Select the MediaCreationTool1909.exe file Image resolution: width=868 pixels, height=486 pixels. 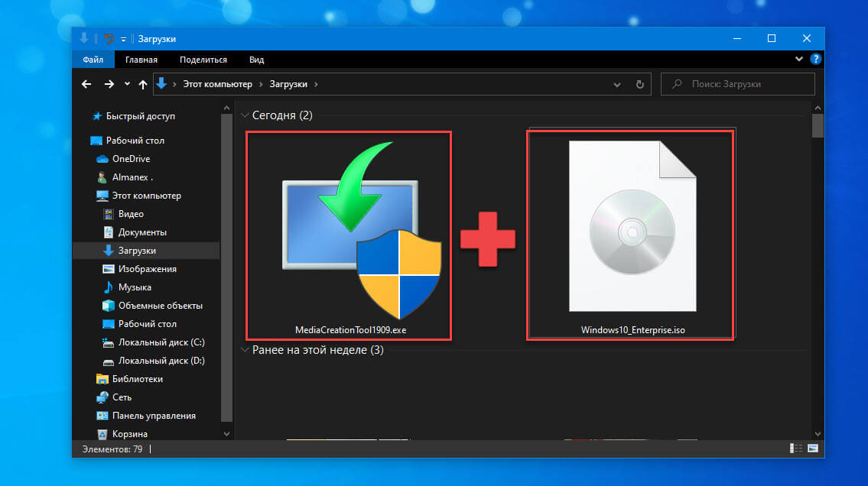349,235
